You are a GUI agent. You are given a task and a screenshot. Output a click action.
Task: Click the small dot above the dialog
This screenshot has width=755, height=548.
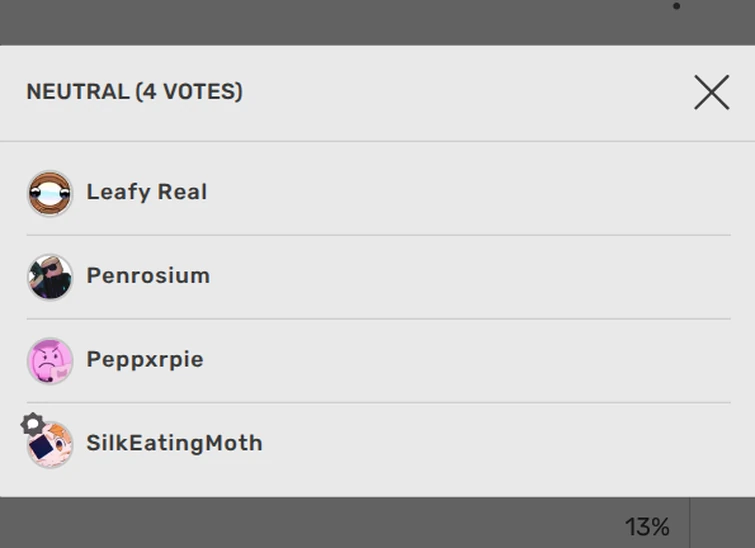point(677,7)
